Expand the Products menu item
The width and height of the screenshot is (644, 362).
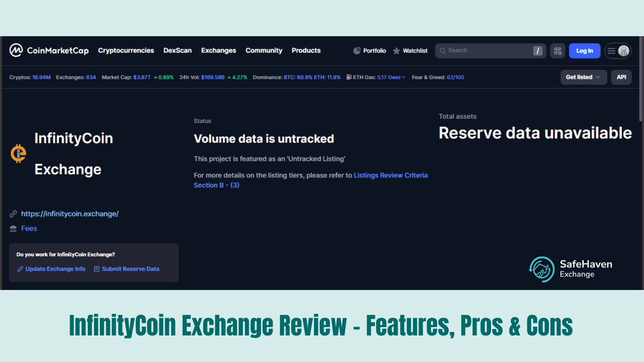pyautogui.click(x=306, y=50)
